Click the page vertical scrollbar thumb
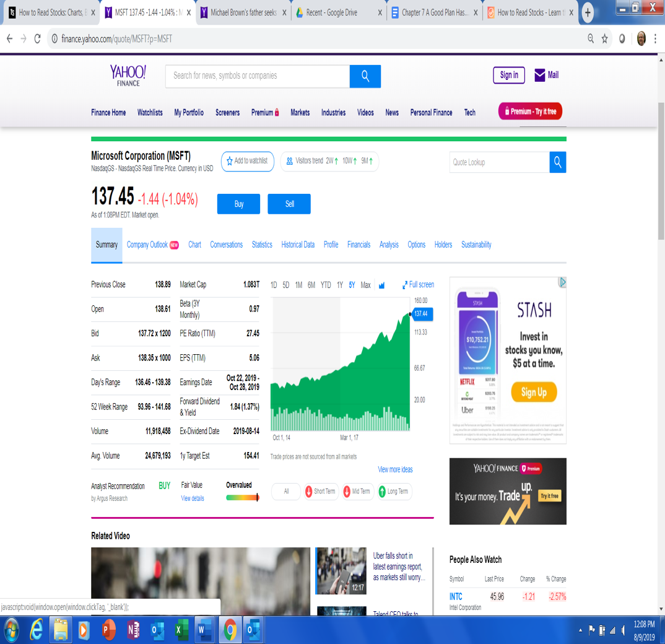The height and width of the screenshot is (644, 665). click(x=661, y=172)
